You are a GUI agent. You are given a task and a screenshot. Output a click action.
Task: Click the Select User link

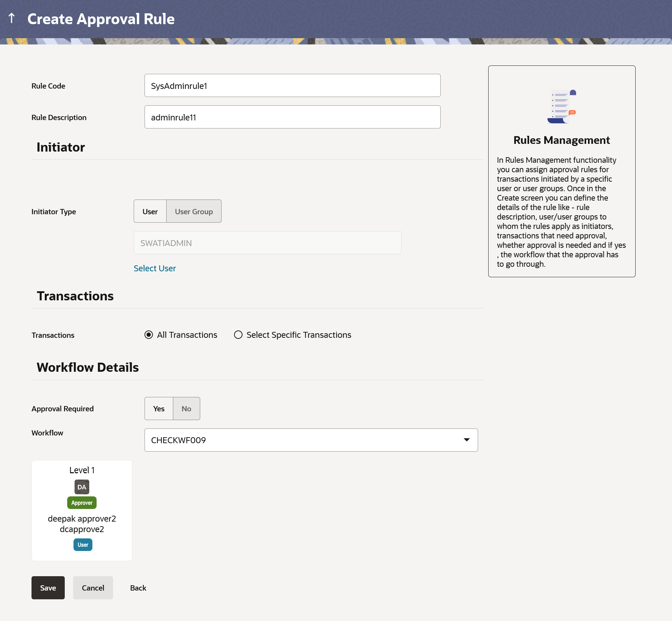tap(155, 268)
